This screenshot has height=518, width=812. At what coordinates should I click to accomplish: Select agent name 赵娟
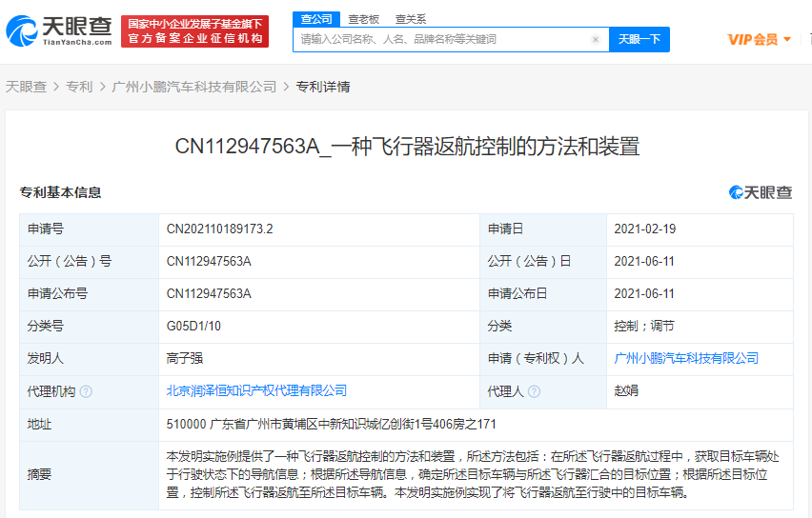(x=626, y=390)
